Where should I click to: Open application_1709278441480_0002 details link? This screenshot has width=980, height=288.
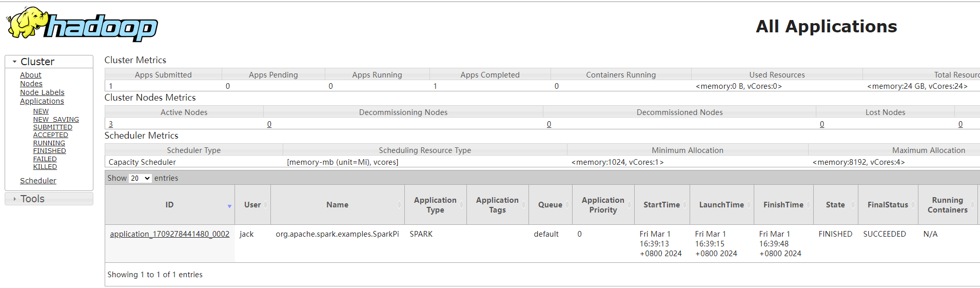169,234
